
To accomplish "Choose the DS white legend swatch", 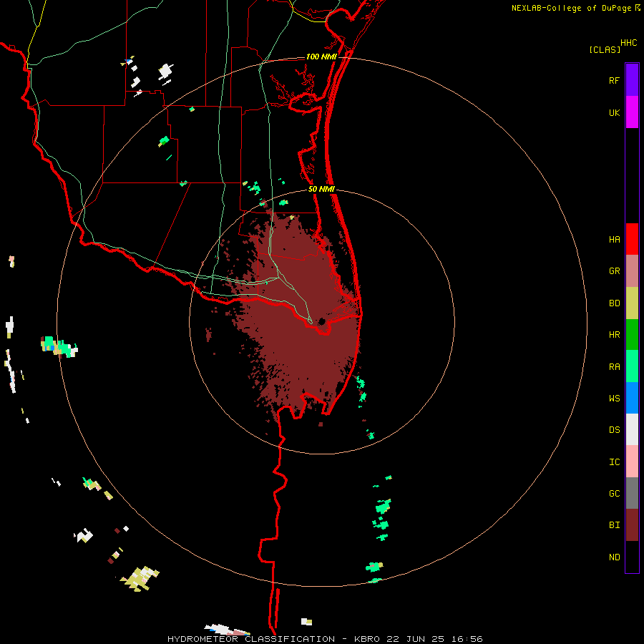I will [632, 429].
